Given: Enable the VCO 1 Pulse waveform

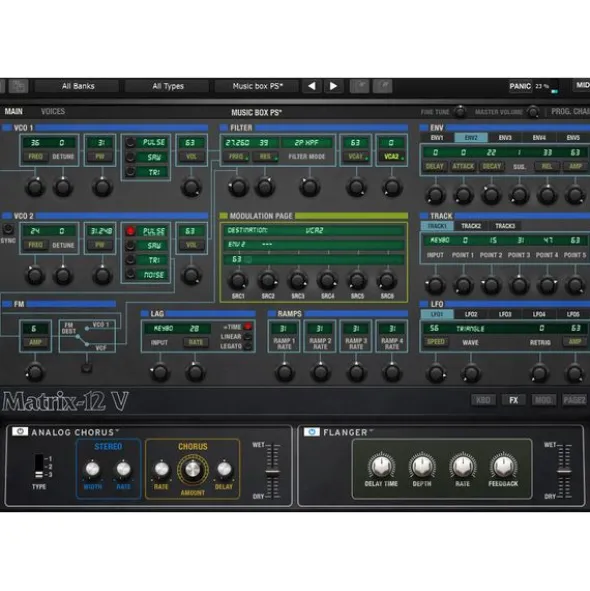Looking at the screenshot, I should point(130,142).
